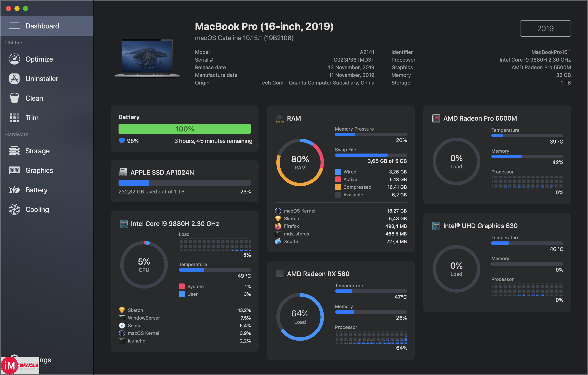
Task: Click the SSD storage usage bar
Action: (x=185, y=183)
